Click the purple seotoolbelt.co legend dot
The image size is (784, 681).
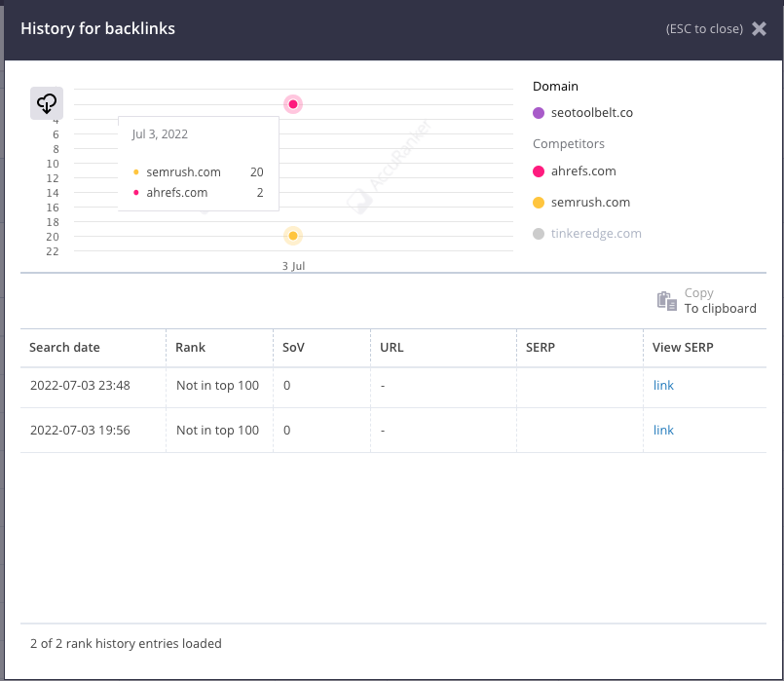[x=539, y=113]
